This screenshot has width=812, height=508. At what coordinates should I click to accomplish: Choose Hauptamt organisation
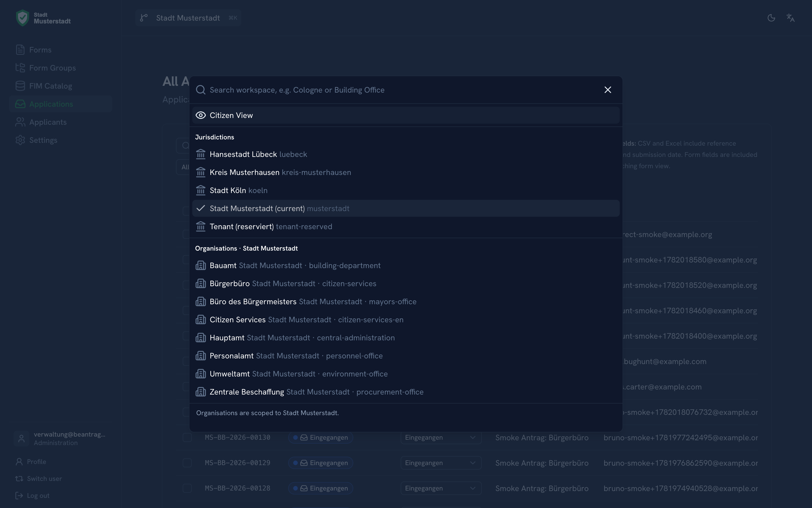[x=406, y=338]
